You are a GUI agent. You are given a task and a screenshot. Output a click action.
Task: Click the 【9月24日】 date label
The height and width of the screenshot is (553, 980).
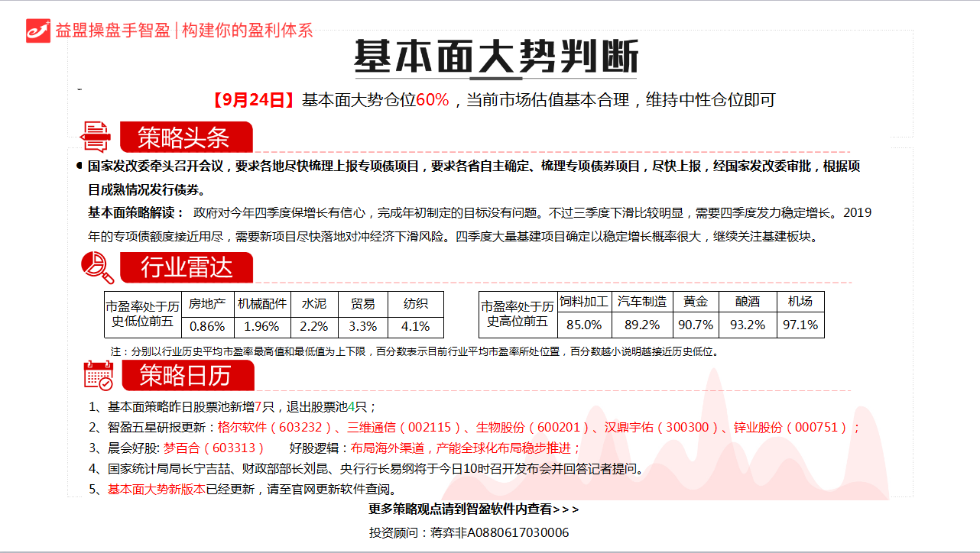click(x=252, y=100)
